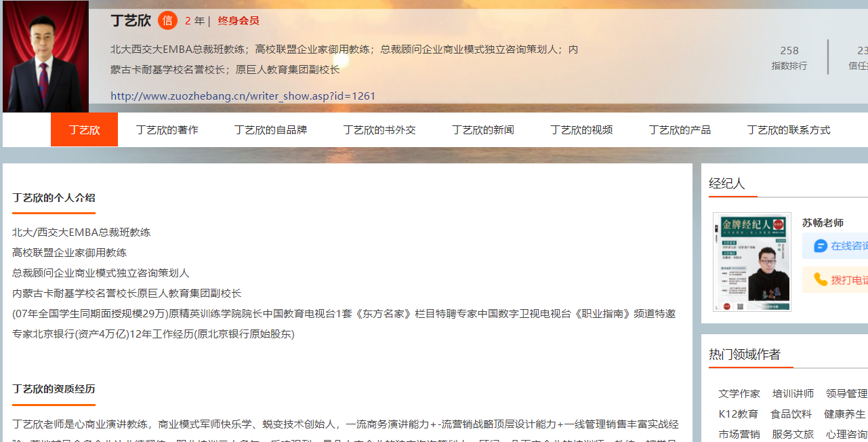Click the 终身会员 membership label
The image size is (868, 442).
pyautogui.click(x=239, y=20)
